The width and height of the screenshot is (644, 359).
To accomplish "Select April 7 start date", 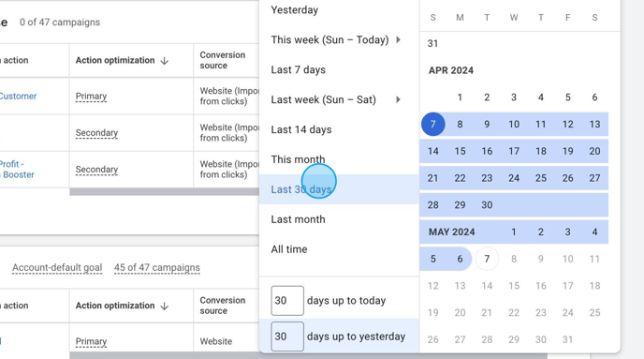I will point(432,124).
